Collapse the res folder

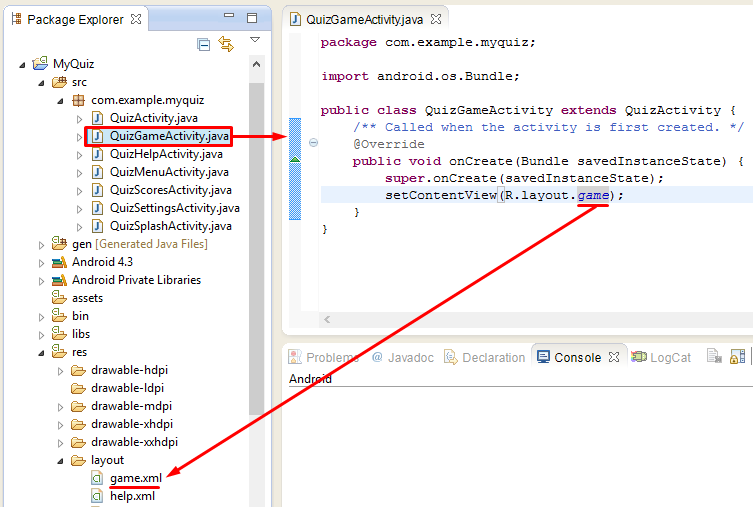point(41,353)
